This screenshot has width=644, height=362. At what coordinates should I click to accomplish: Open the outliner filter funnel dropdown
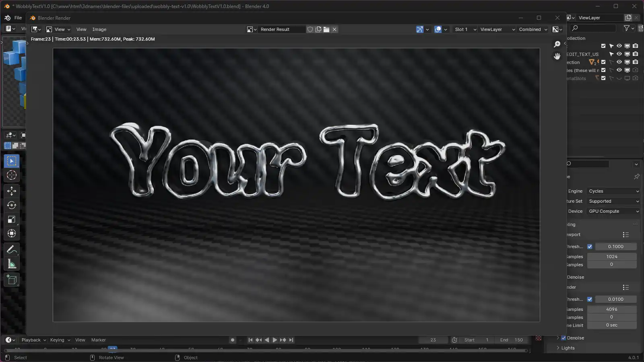[x=629, y=28]
